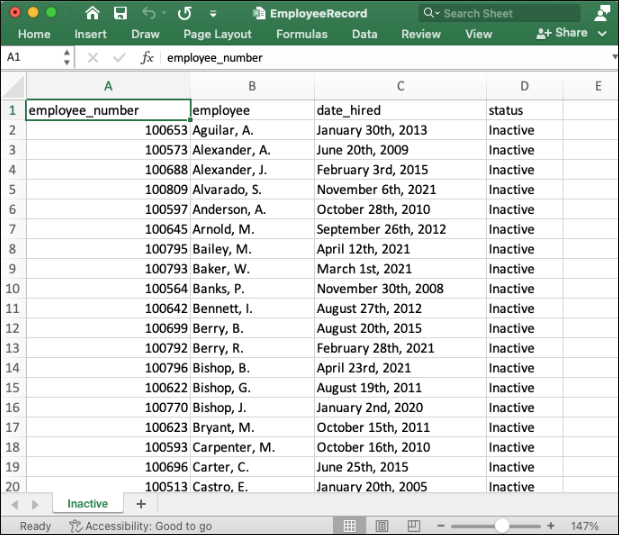The width and height of the screenshot is (619, 535).
Task: Zoom in with the plus button
Action: (551, 526)
